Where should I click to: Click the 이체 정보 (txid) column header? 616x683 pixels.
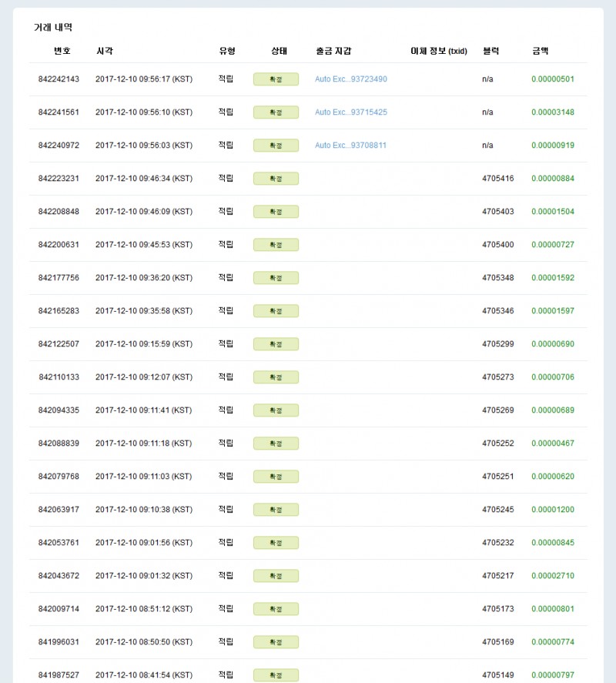439,51
